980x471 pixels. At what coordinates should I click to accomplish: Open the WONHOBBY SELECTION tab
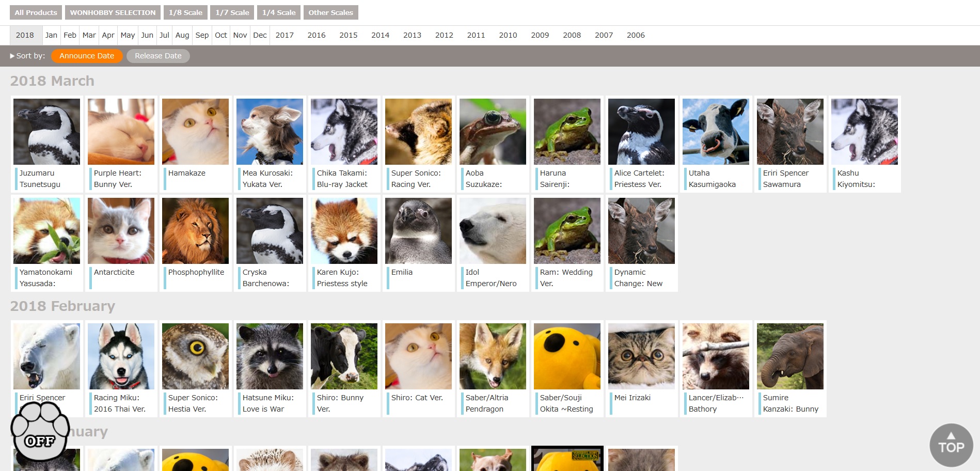(113, 12)
